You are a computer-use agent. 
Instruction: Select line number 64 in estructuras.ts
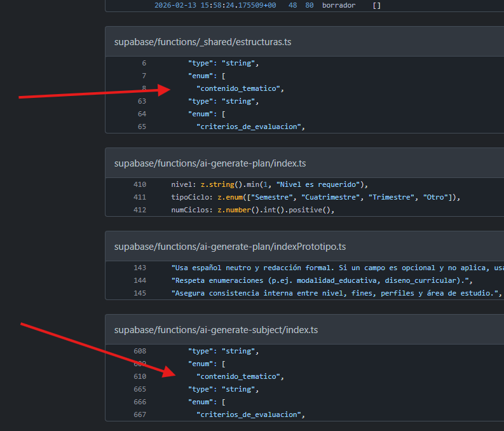(x=142, y=114)
